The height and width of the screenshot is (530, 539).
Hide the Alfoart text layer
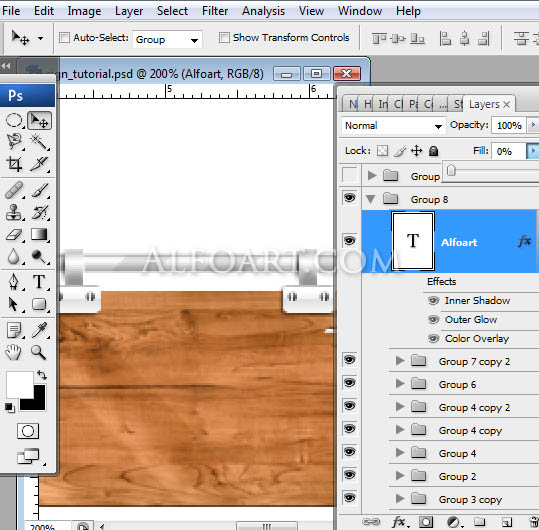(x=350, y=241)
